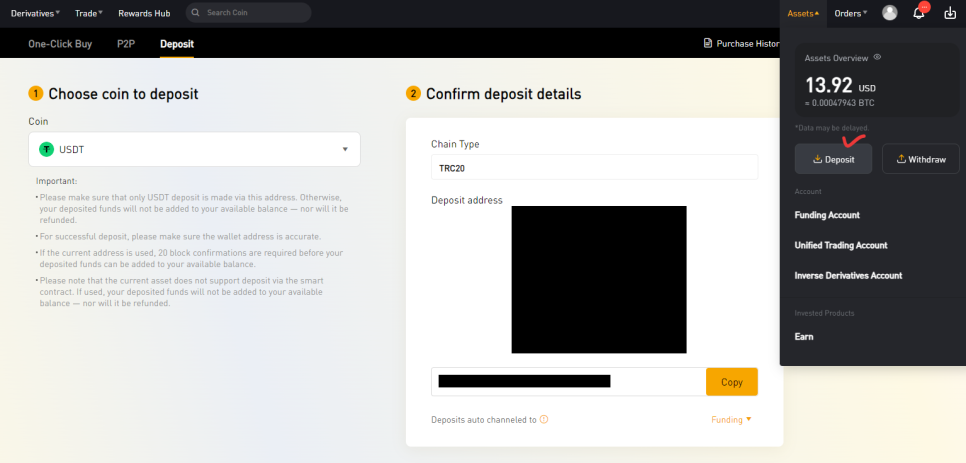This screenshot has width=966, height=463.
Task: Expand the Funding account dropdown
Action: coord(731,419)
